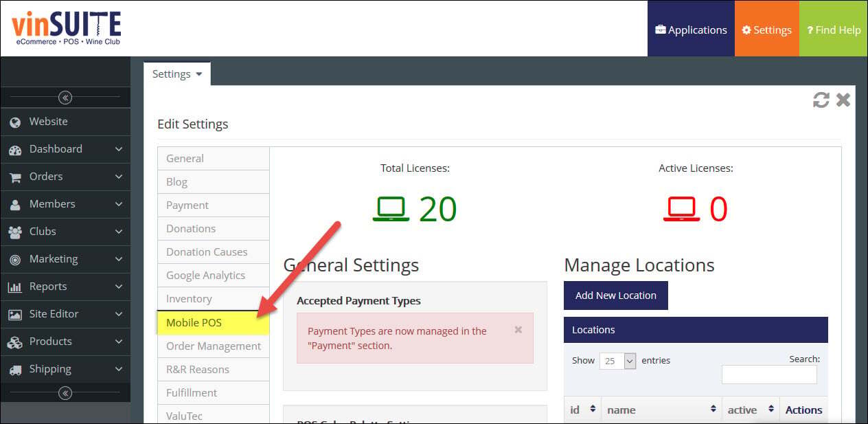Close the settings panel with X icon
Image resolution: width=868 pixels, height=424 pixels.
coord(843,100)
